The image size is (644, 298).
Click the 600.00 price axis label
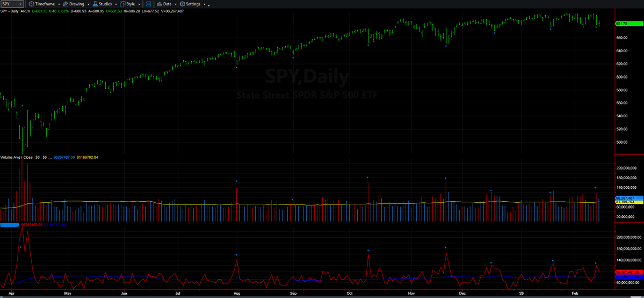coord(622,77)
